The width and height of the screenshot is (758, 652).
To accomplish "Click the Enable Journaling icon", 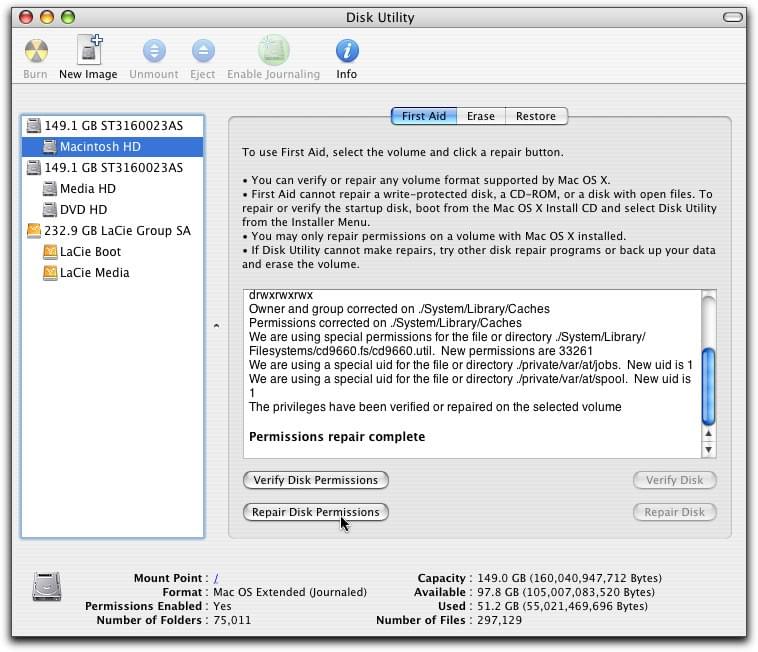I will pyautogui.click(x=274, y=50).
